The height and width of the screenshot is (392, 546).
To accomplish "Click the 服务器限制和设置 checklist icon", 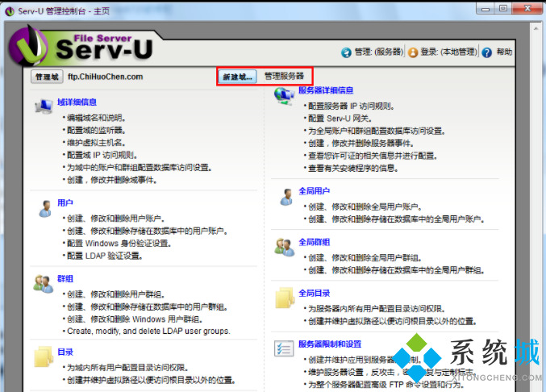I will coord(284,348).
